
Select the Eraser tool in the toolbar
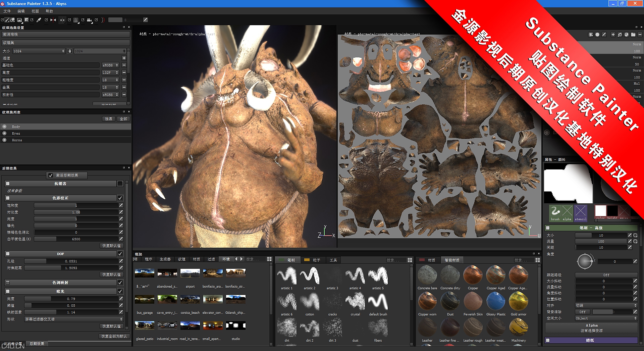pos(13,20)
